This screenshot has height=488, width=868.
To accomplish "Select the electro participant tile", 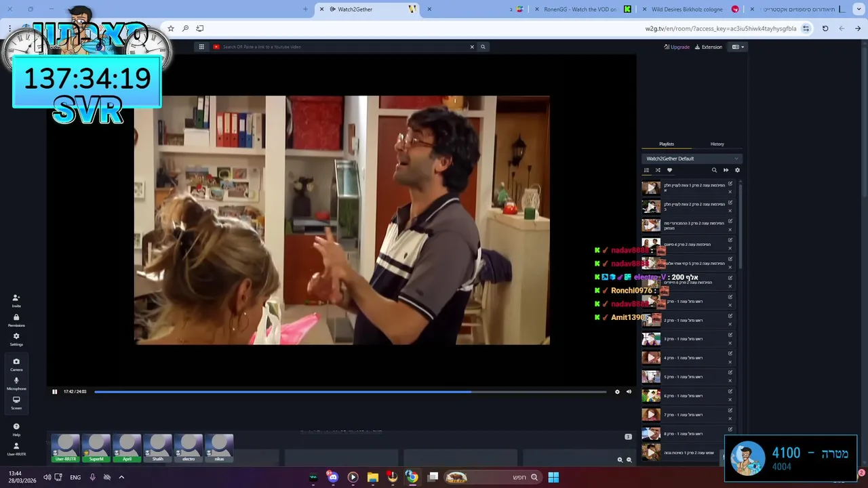I will coord(189,449).
